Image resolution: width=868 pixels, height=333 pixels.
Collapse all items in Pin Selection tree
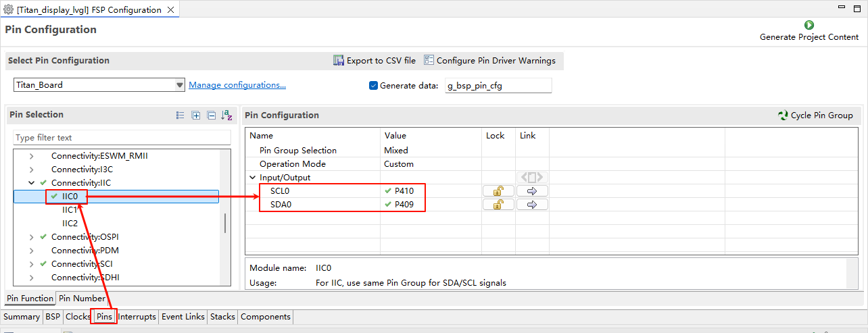pyautogui.click(x=211, y=116)
